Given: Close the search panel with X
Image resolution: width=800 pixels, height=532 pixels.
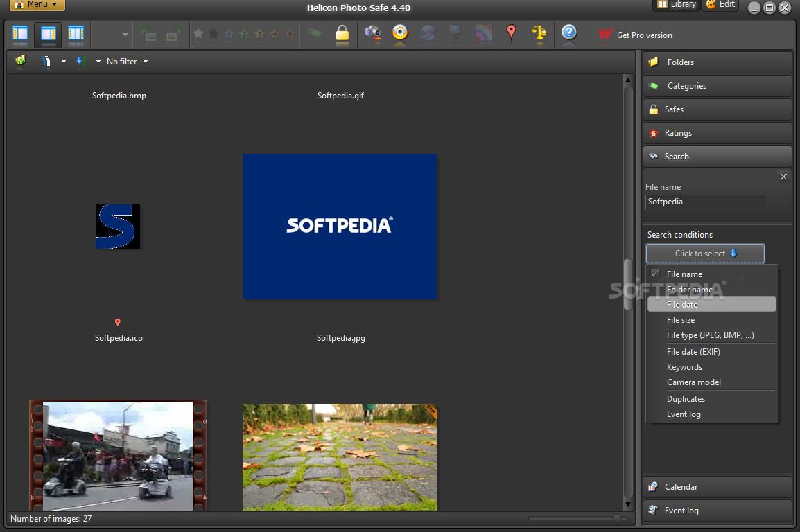Looking at the screenshot, I should [x=783, y=177].
